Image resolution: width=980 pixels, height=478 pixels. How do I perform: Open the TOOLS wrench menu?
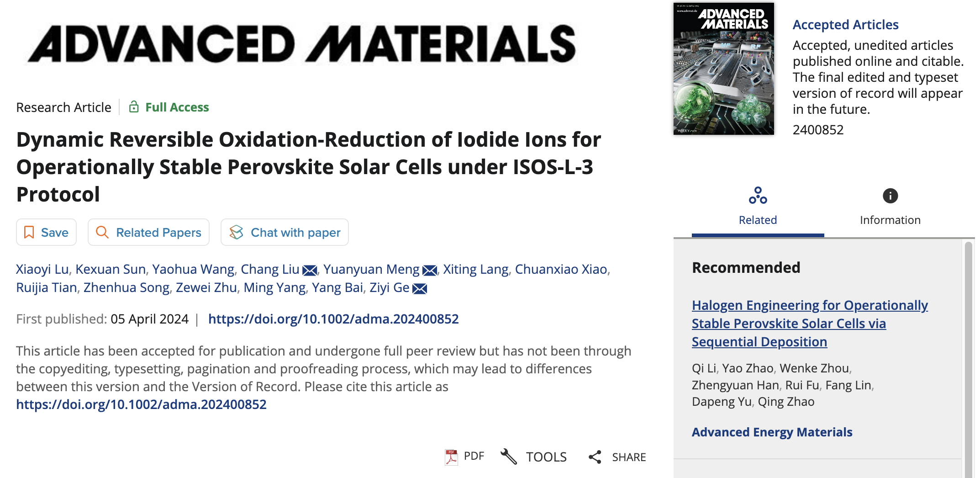[x=533, y=457]
